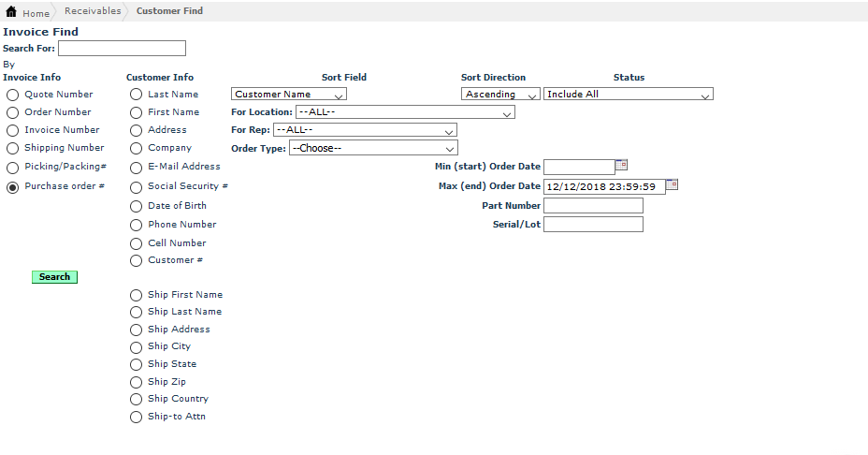
Task: Go to Receivables in the breadcrumb
Action: tap(93, 11)
